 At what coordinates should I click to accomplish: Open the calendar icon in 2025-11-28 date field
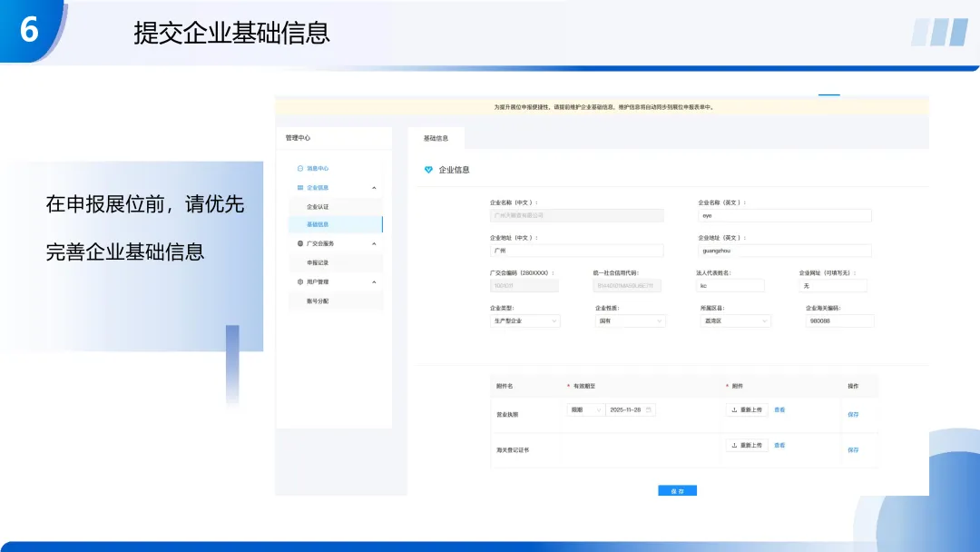point(649,410)
